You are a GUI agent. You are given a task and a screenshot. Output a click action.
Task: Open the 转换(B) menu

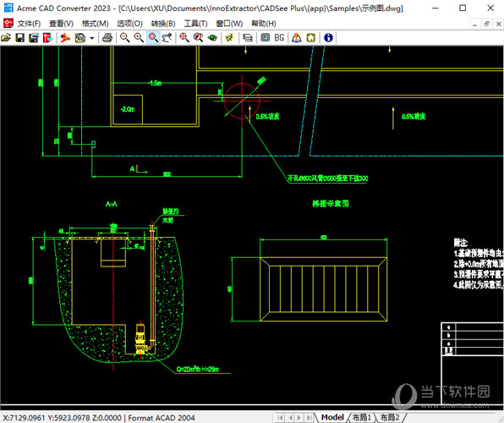[163, 24]
